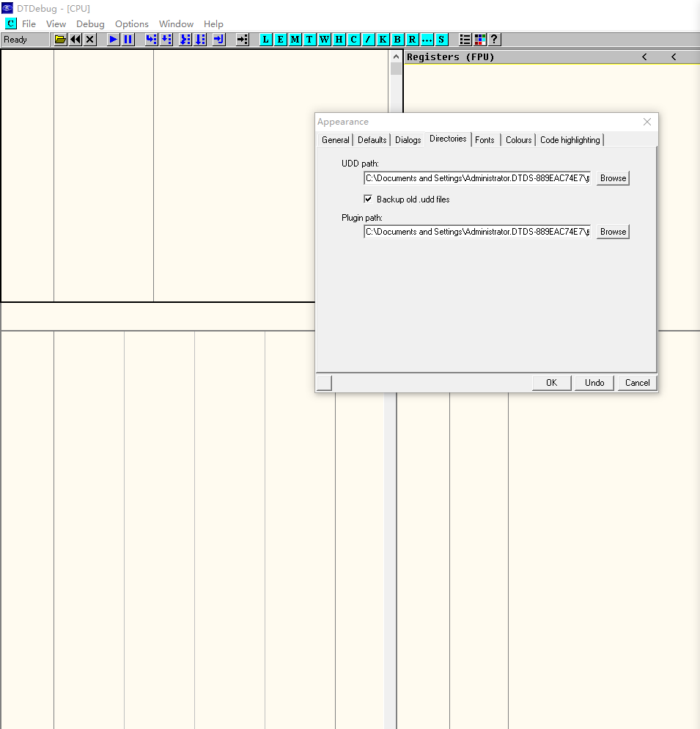The image size is (700, 729).
Task: Show Run trace with the dots icon
Action: point(427,40)
